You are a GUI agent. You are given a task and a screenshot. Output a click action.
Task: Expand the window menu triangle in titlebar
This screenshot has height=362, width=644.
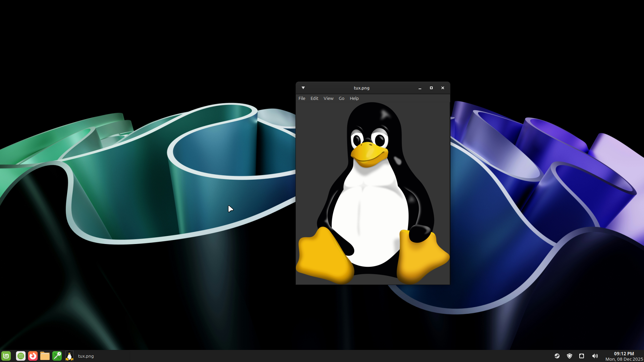point(303,88)
